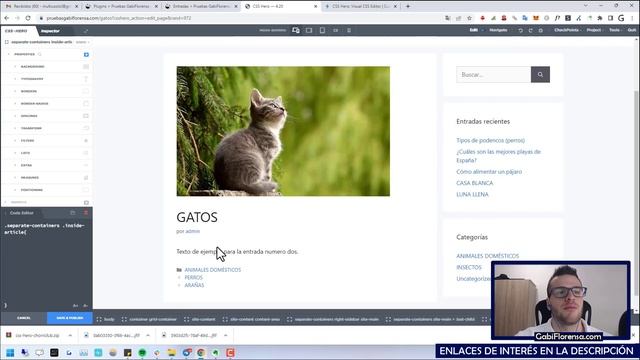Select body in the breadcrumb bar

coord(106,319)
